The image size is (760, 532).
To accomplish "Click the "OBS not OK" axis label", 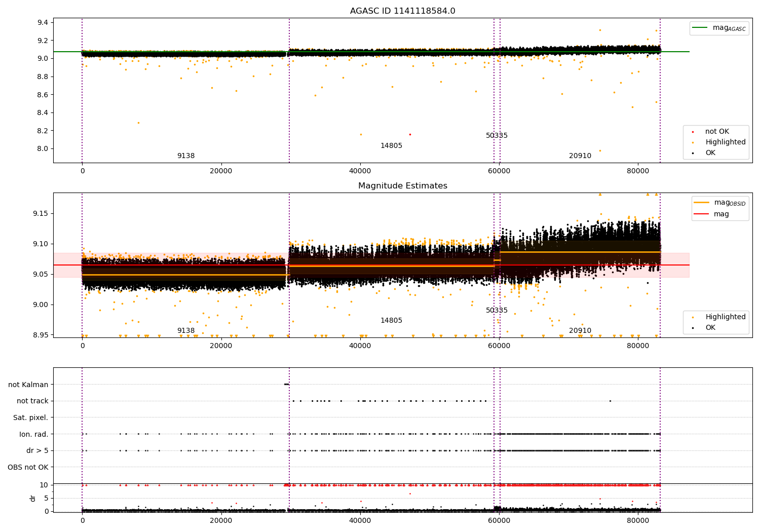I will tap(28, 467).
